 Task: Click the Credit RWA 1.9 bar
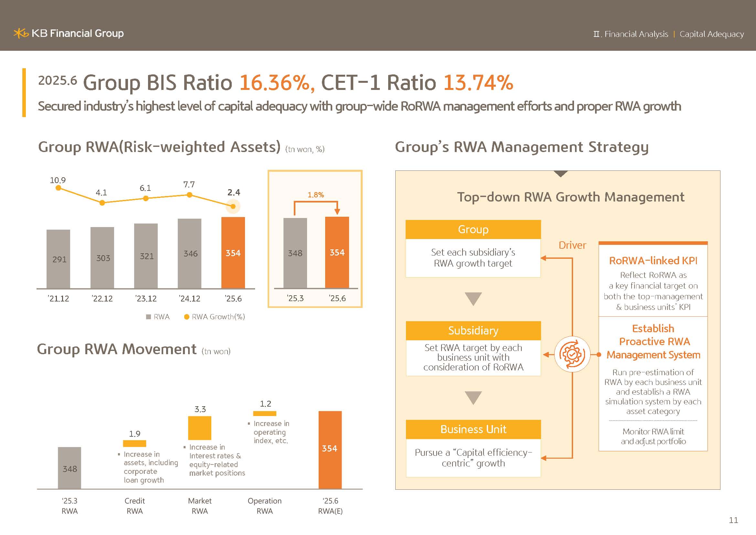[x=134, y=443]
